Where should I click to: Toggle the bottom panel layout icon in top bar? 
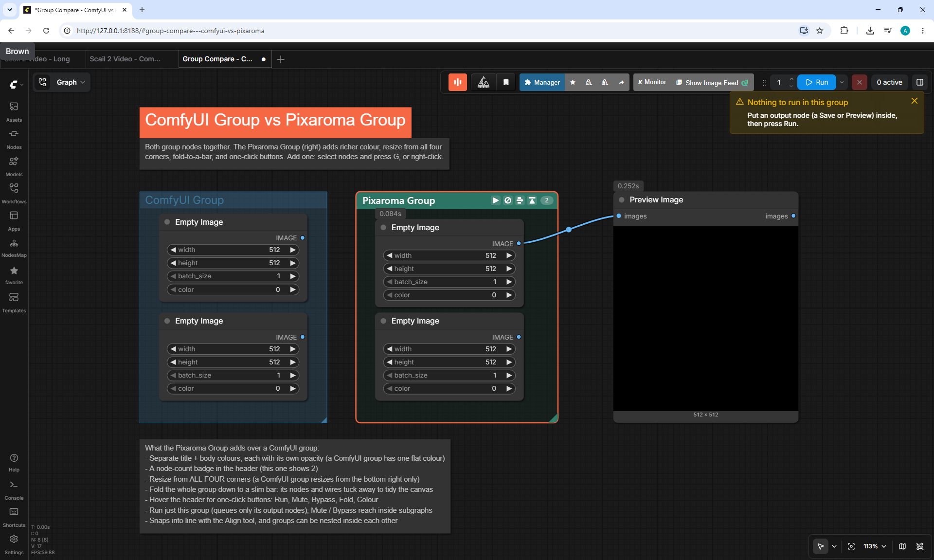(920, 82)
